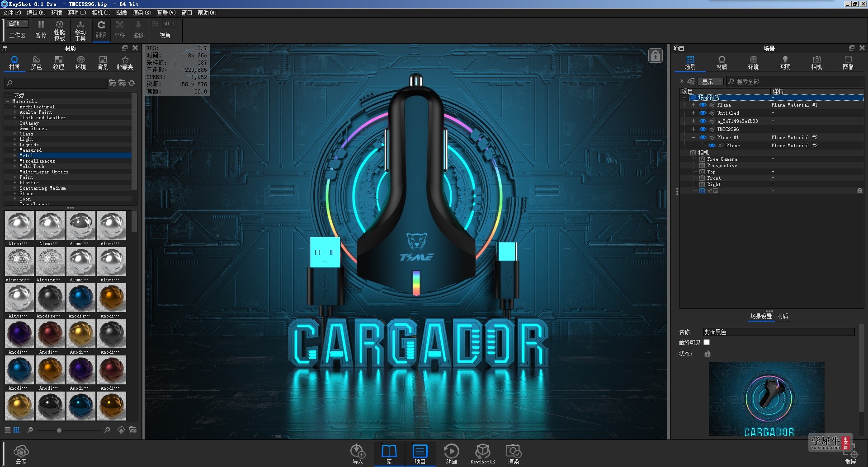The height and width of the screenshot is (467, 868).
Task: Expand the Glass materials folder
Action: tap(15, 134)
